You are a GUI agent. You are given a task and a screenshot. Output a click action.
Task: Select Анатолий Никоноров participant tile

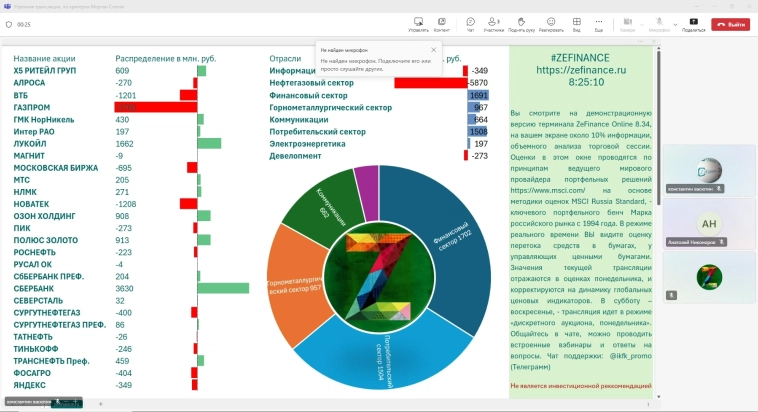pos(709,224)
